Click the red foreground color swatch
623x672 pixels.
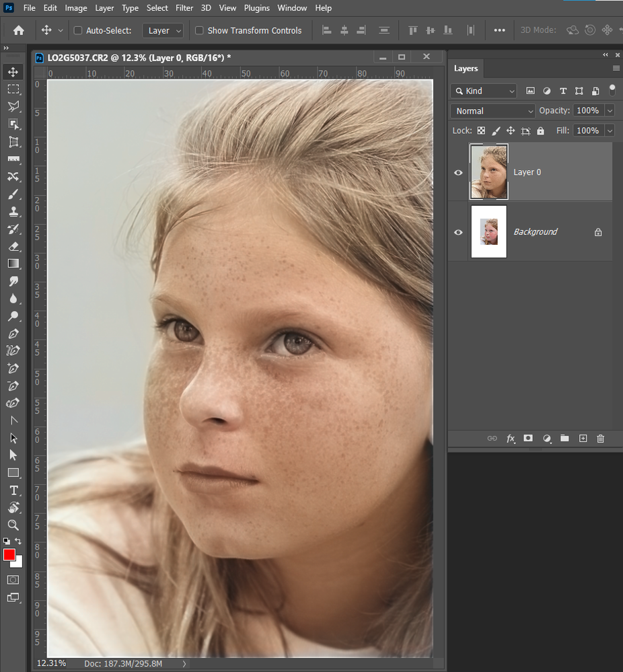[9, 555]
